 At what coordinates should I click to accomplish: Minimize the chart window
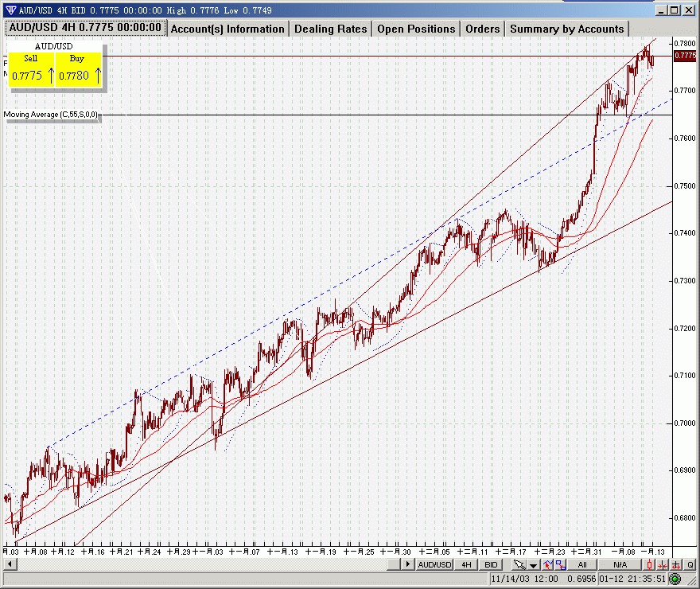coord(662,10)
